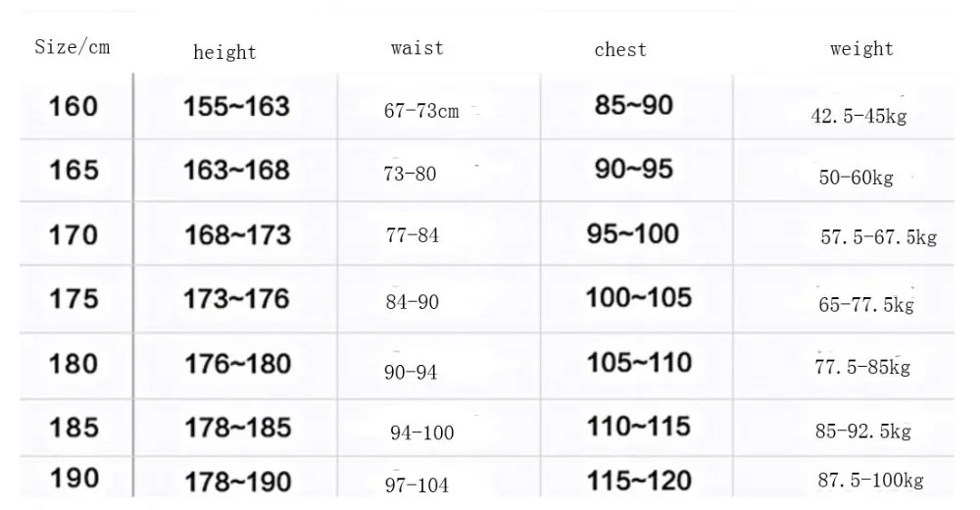Select the size 190 cell
Viewport: 980px width, 510px height.
coord(73,479)
